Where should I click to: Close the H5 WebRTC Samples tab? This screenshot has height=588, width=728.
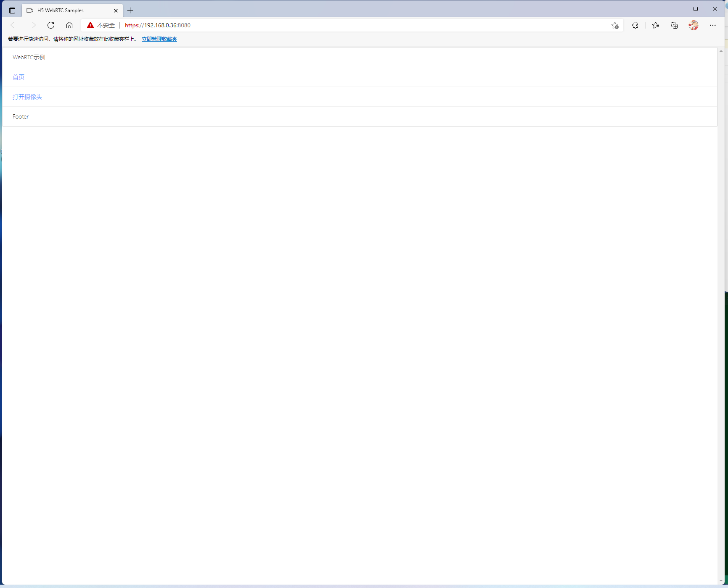click(x=116, y=11)
